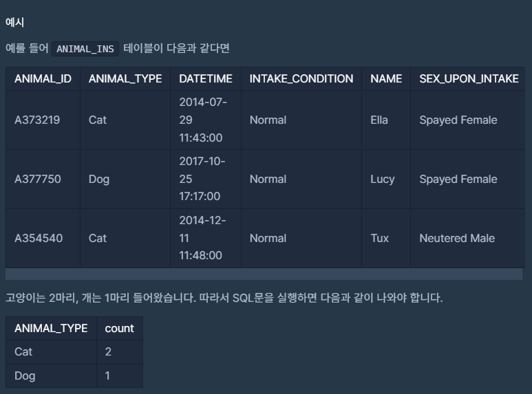The height and width of the screenshot is (394, 532).
Task: Click the INTAKE_CONDITION column header
Action: point(301,78)
